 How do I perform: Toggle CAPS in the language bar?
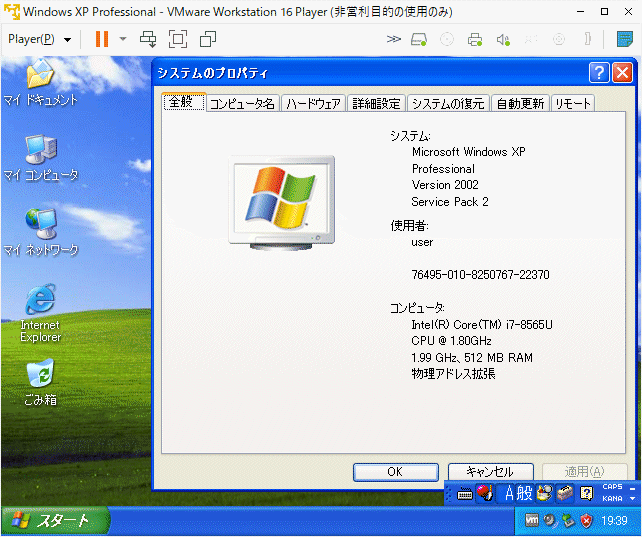click(x=612, y=487)
